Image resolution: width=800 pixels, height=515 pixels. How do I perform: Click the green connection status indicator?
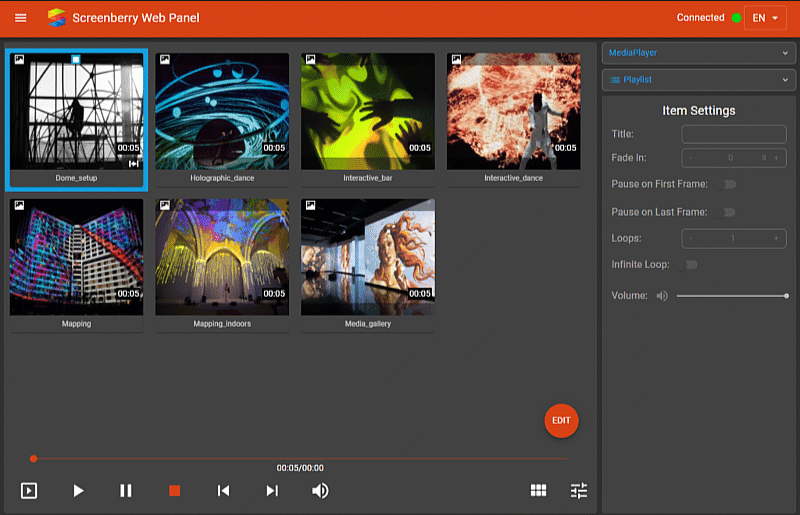(x=736, y=18)
